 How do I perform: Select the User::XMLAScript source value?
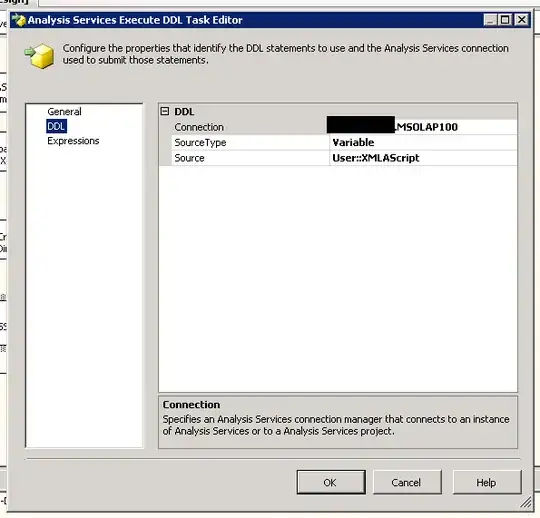(x=423, y=158)
